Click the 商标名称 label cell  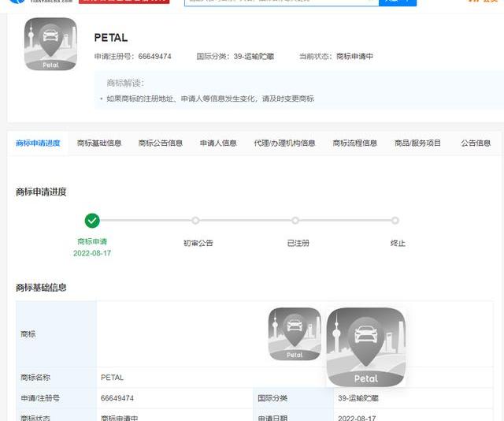[x=56, y=377]
